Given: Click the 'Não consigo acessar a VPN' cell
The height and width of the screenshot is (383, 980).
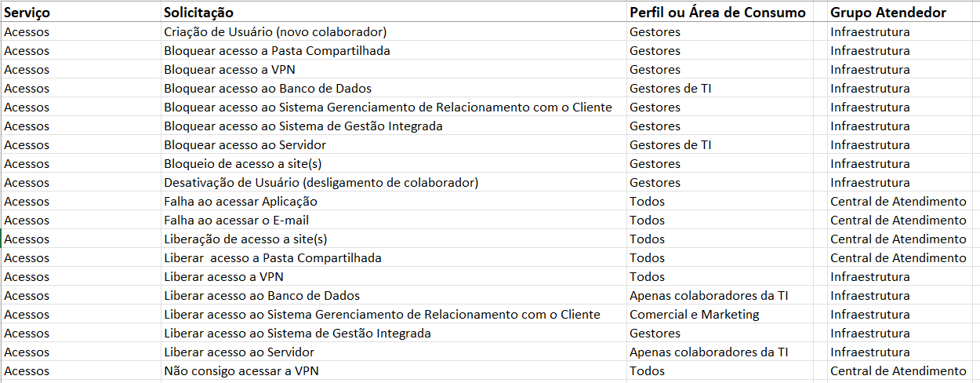Looking at the screenshot, I should click(241, 371).
